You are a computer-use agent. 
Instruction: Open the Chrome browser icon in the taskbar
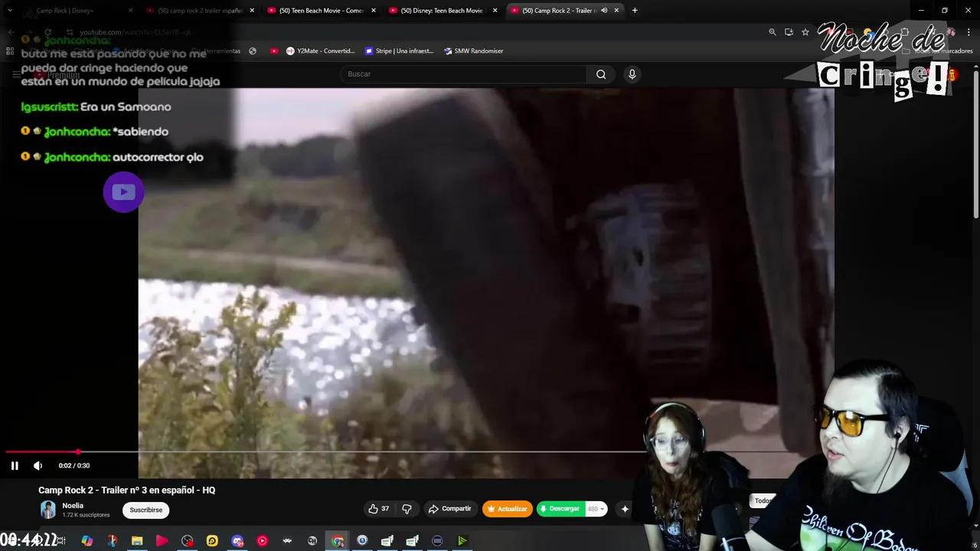[337, 541]
